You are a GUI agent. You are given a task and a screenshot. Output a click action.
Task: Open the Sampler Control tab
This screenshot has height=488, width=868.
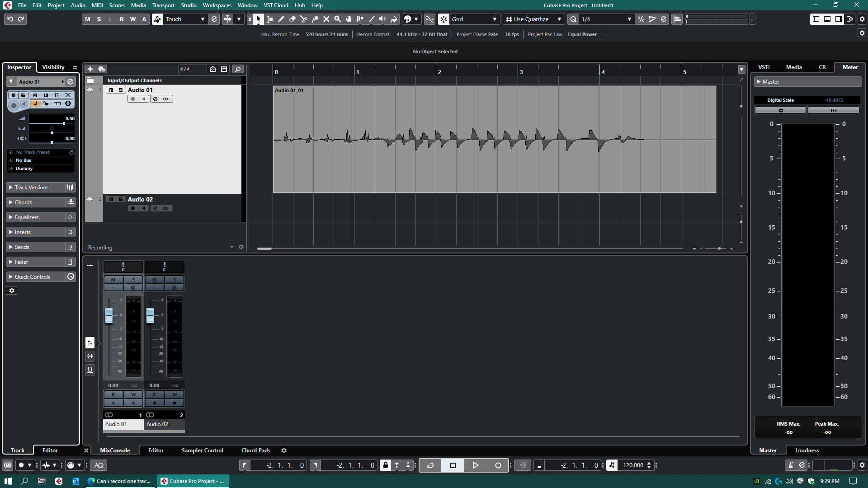(x=202, y=450)
